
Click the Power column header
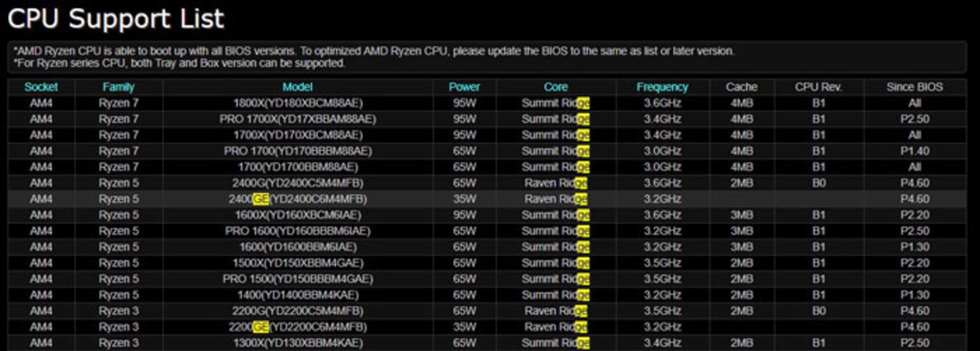point(464,87)
